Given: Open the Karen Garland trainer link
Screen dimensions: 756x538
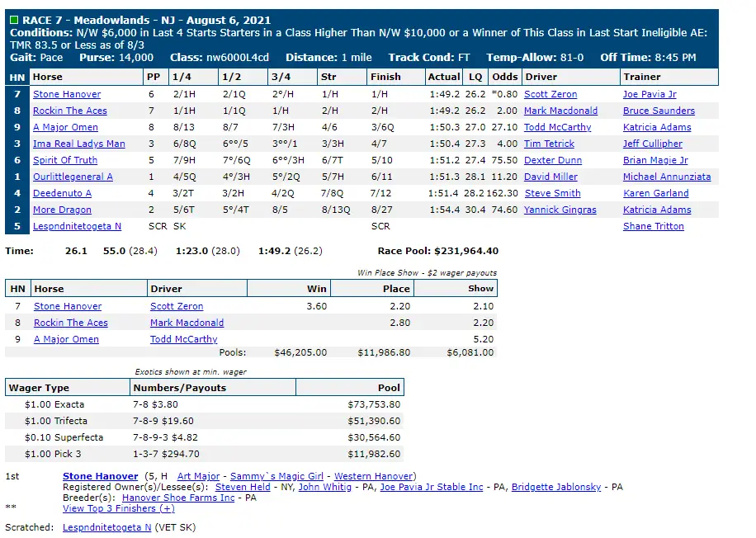Looking at the screenshot, I should click(x=655, y=193).
